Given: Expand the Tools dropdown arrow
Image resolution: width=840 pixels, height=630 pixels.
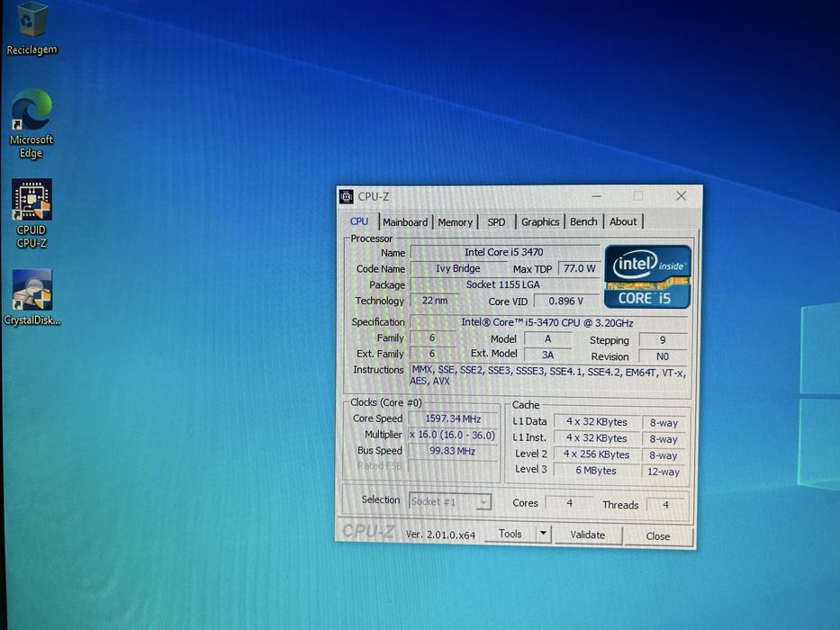Looking at the screenshot, I should tap(543, 533).
